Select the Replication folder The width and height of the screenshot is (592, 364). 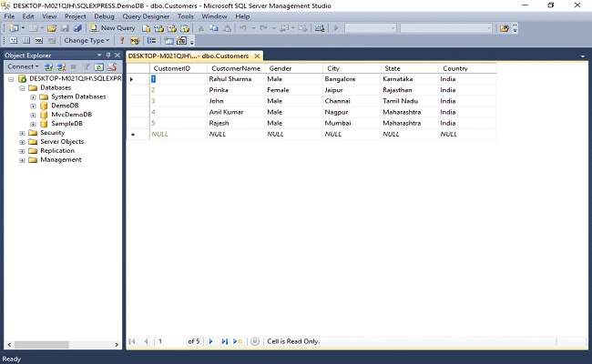57,151
